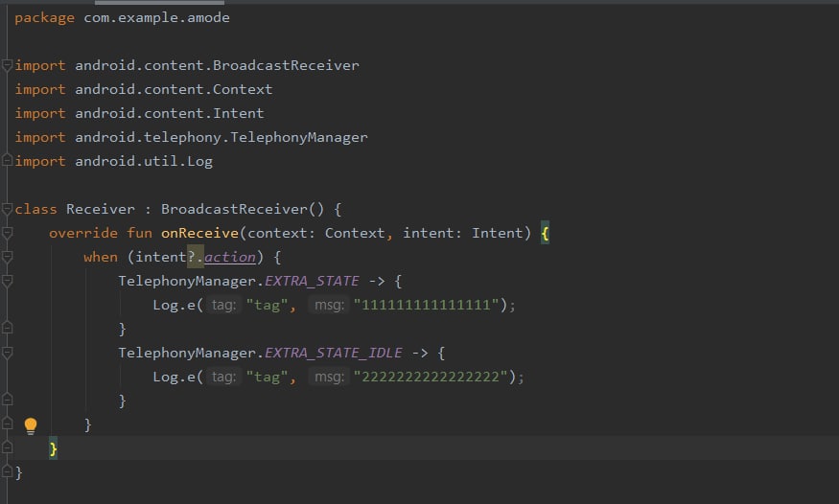Click fold end marker on the highlighted brace line
This screenshot has width=839, height=504.
click(x=7, y=447)
